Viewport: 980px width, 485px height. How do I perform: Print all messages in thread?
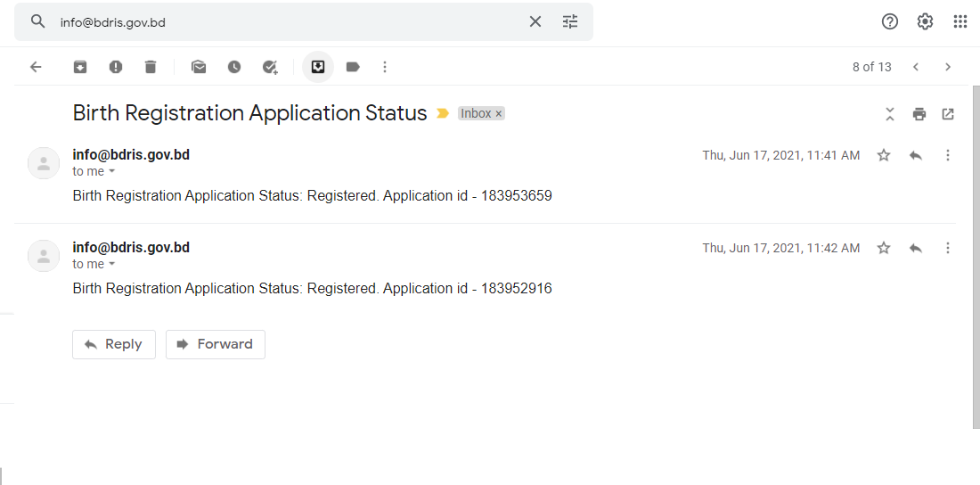click(x=919, y=114)
